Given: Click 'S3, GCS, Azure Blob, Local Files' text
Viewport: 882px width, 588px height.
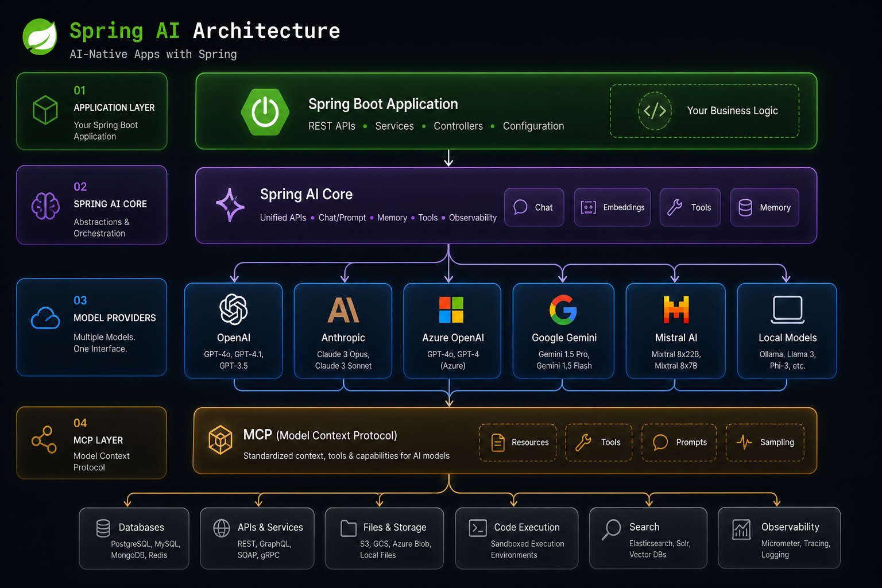Looking at the screenshot, I should click(396, 550).
